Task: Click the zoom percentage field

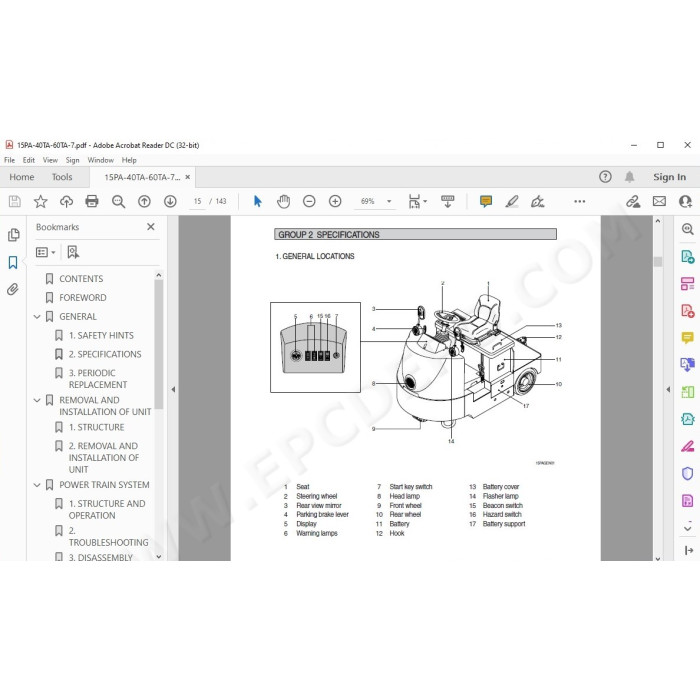Action: pyautogui.click(x=367, y=201)
